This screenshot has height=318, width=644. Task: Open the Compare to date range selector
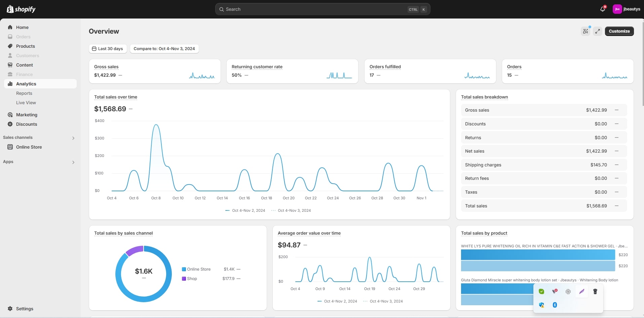pyautogui.click(x=164, y=49)
